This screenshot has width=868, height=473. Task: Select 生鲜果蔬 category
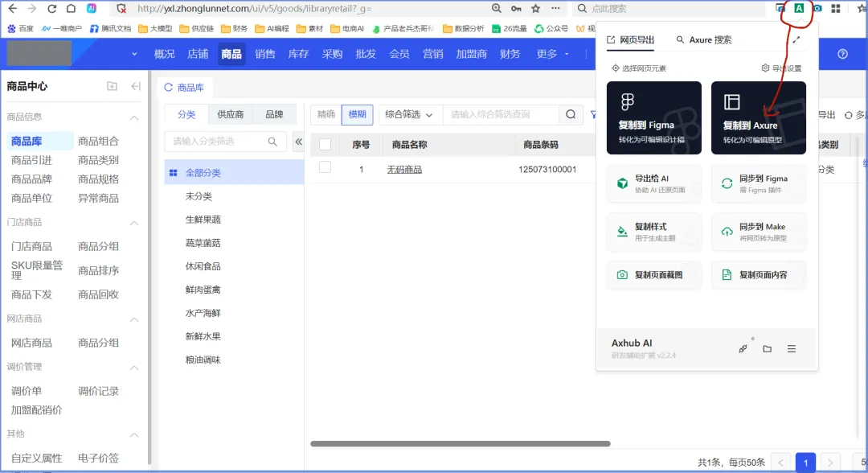(203, 220)
